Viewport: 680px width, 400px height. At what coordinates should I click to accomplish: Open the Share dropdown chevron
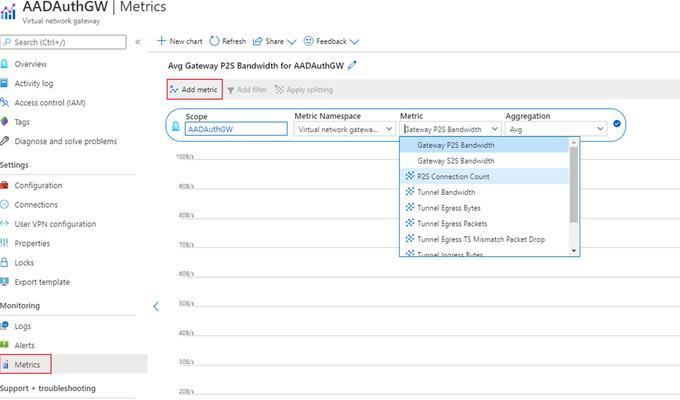click(x=291, y=42)
